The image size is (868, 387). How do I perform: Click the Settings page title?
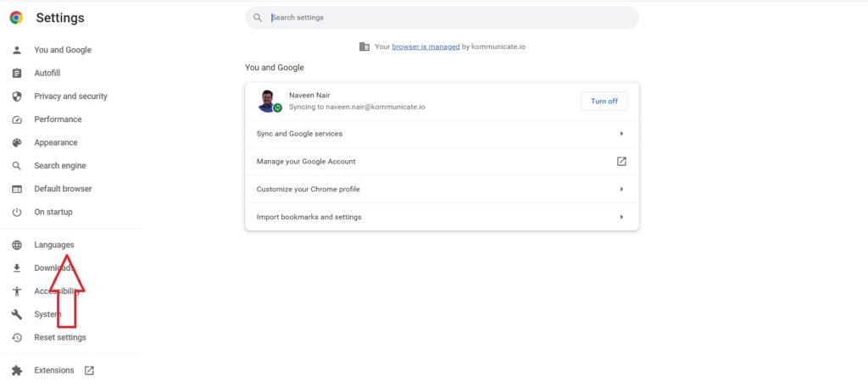[60, 18]
